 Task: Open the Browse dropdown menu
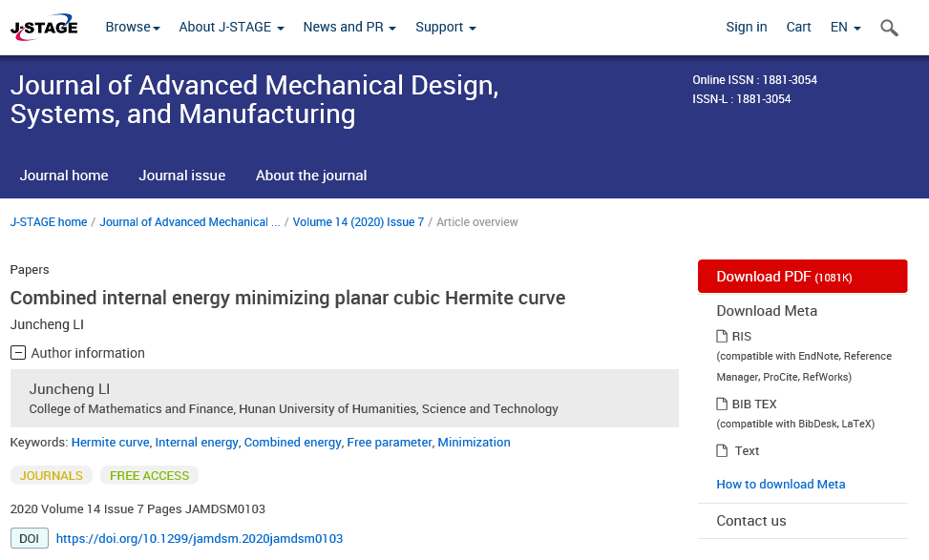pos(133,28)
